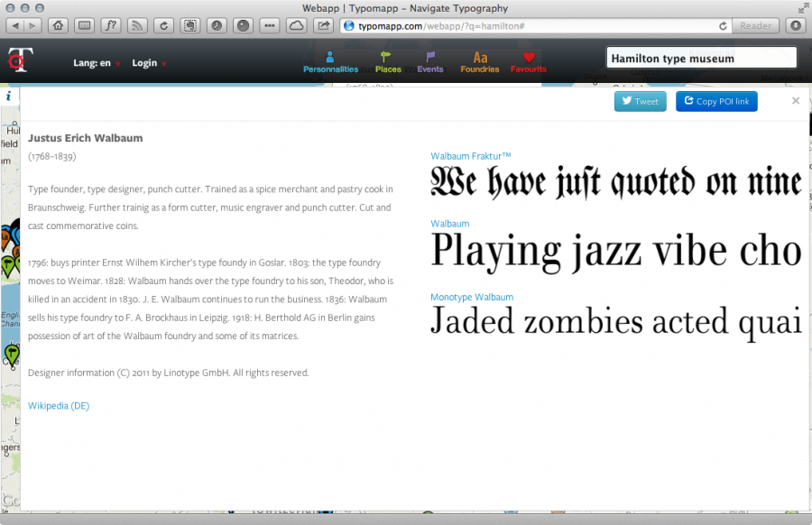Expand the Login dropdown
This screenshot has width=812, height=525.
pyautogui.click(x=149, y=63)
